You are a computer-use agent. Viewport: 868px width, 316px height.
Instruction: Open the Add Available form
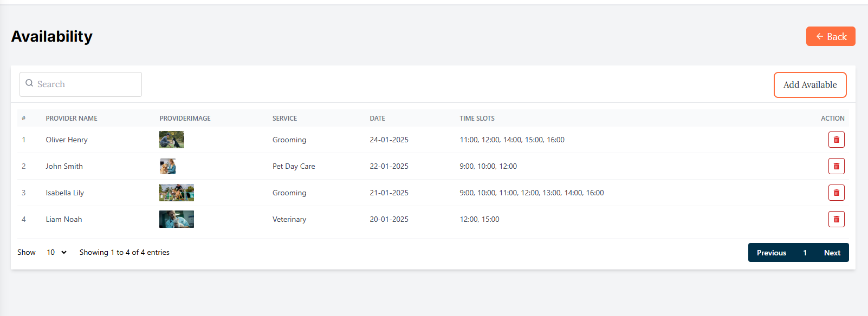pyautogui.click(x=809, y=85)
